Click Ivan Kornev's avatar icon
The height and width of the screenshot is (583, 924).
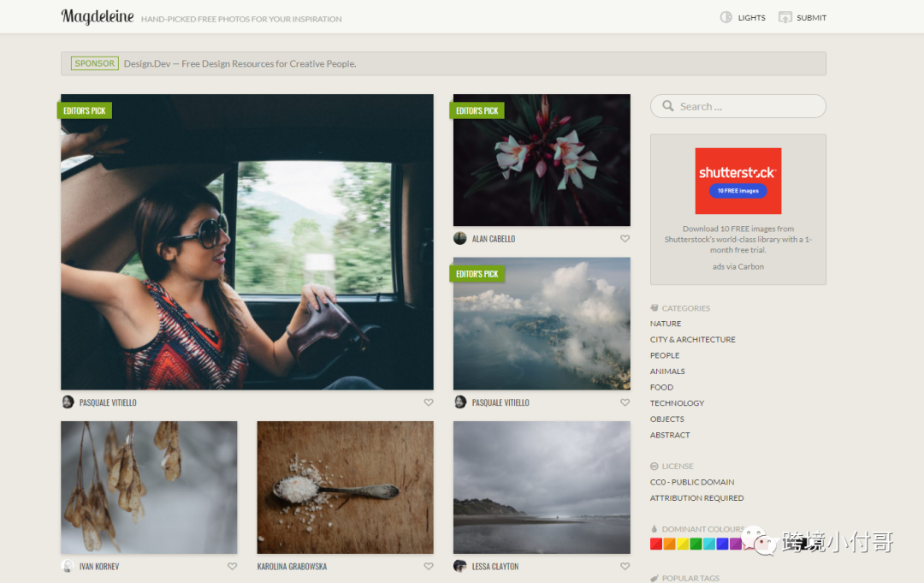[x=68, y=566]
